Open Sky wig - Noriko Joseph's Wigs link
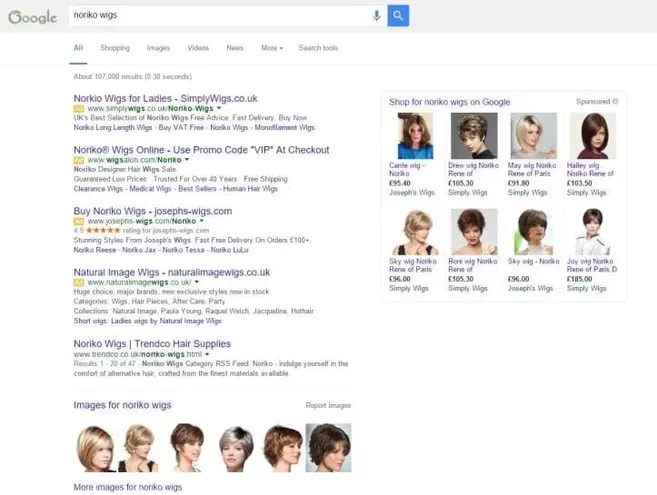657x495 pixels. coord(533,261)
